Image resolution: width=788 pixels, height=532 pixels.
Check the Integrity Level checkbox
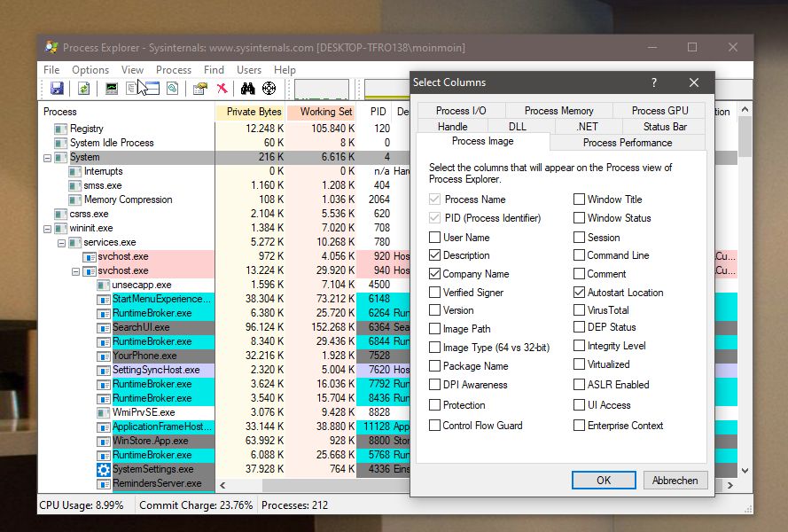pos(579,346)
